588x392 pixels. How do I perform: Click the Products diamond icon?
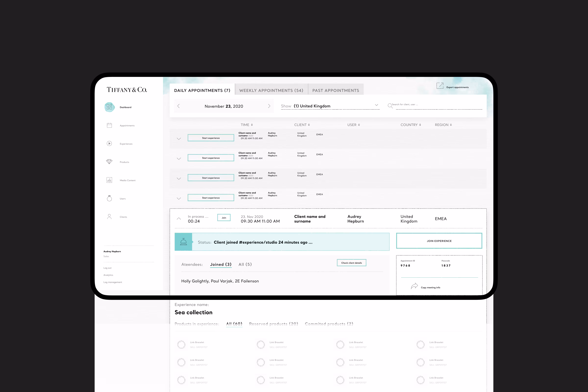click(109, 162)
